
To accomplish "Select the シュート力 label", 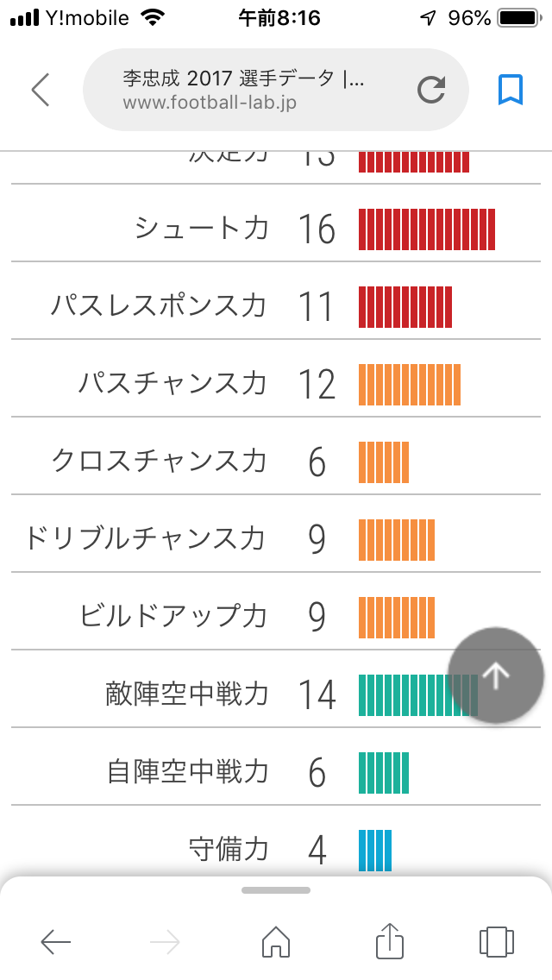I will coord(202,229).
